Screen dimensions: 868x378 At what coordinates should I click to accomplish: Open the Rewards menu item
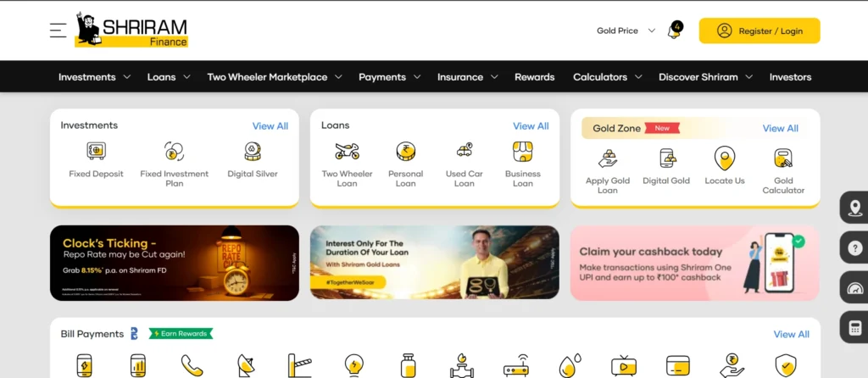[534, 77]
